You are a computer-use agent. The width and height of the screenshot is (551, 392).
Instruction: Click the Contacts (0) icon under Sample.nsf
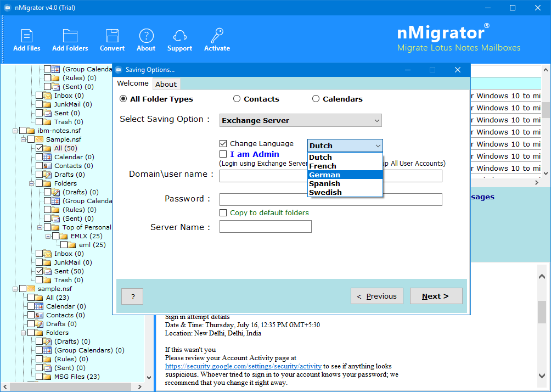click(x=47, y=166)
